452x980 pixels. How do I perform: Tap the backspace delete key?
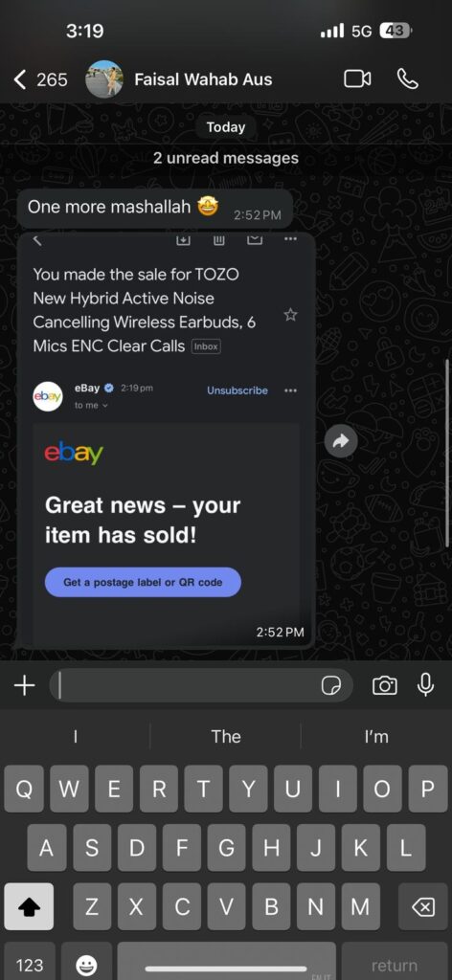click(x=422, y=907)
